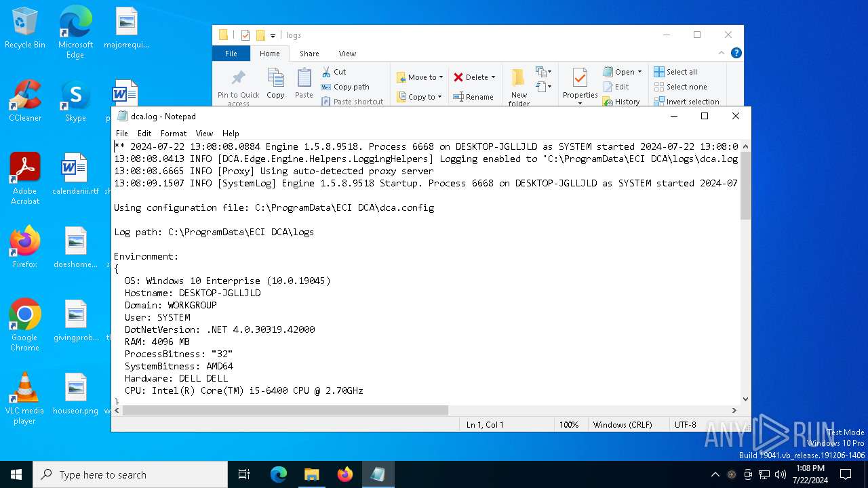Open Explorer Help question mark icon

(x=736, y=53)
